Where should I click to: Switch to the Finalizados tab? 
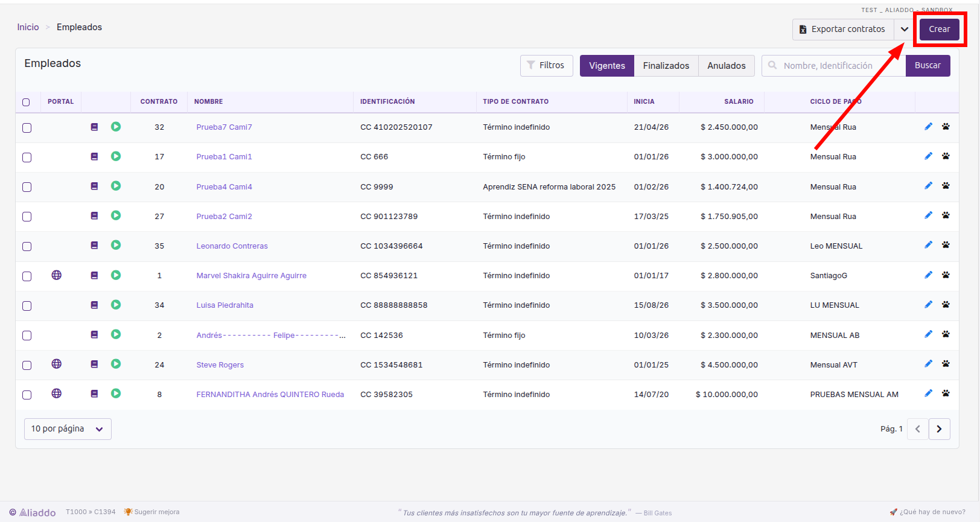click(666, 66)
